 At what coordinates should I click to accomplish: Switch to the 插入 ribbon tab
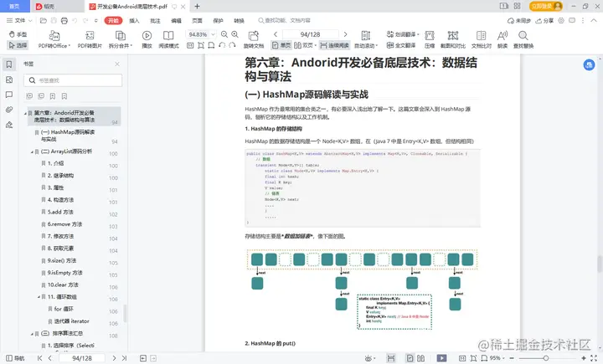pos(134,21)
